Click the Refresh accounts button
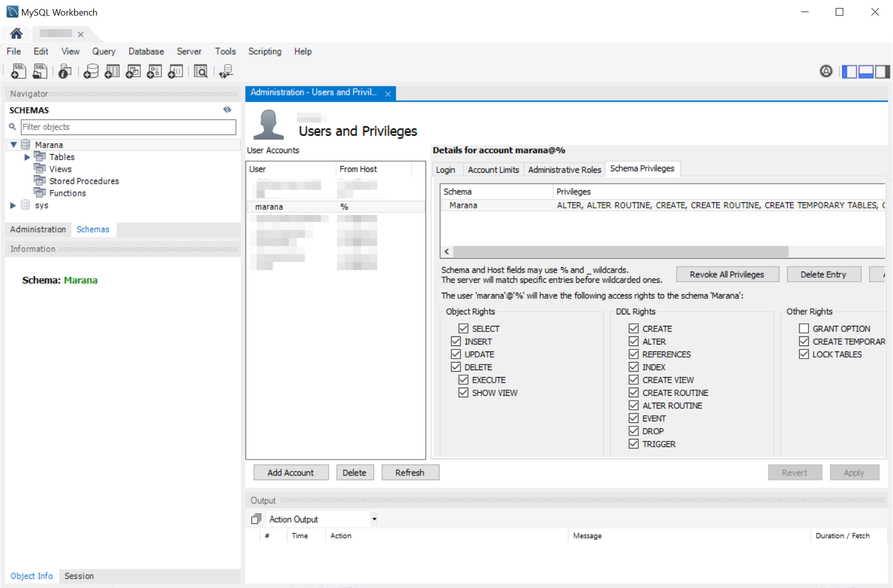The height and width of the screenshot is (588, 893). 410,473
